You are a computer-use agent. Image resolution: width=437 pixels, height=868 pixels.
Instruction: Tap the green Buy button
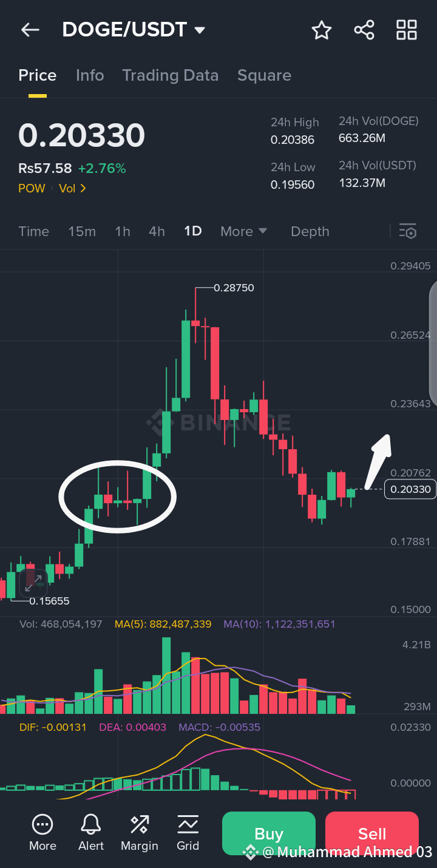(269, 833)
